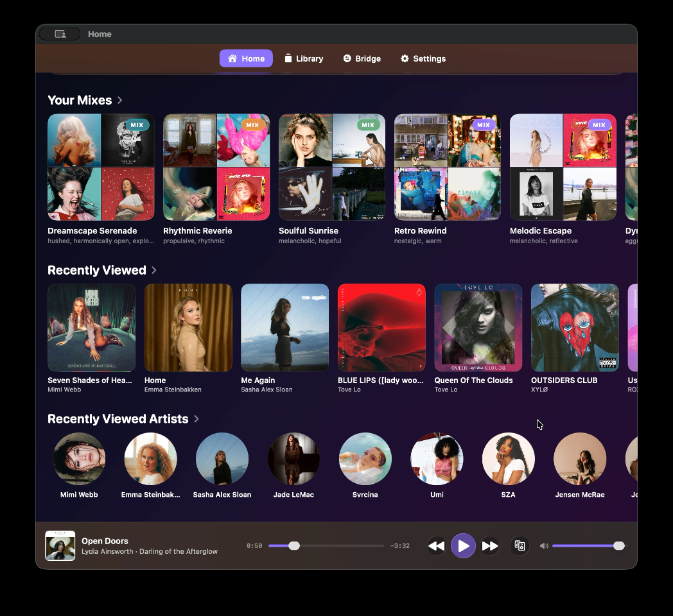Image resolution: width=673 pixels, height=616 pixels.
Task: Adjust the volume slider
Action: pyautogui.click(x=590, y=545)
